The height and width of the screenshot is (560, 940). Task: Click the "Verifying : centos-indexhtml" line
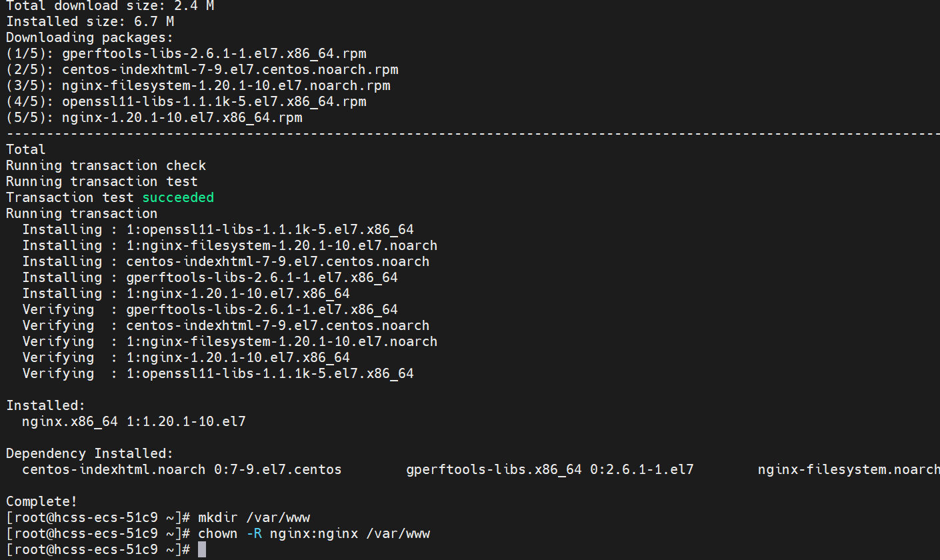click(226, 325)
